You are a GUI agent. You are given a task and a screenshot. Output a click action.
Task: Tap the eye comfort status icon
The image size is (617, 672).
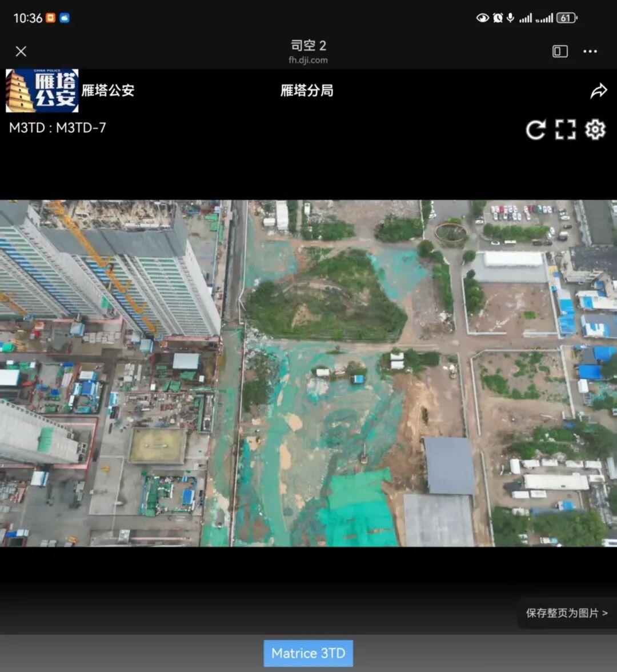click(x=482, y=18)
